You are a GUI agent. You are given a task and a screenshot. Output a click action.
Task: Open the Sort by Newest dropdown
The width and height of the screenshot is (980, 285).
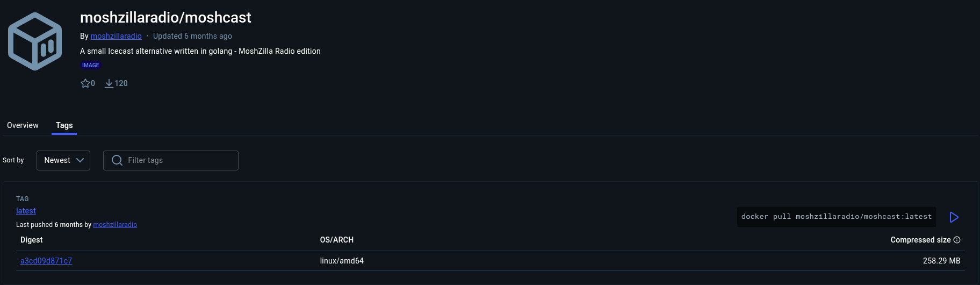click(x=63, y=160)
